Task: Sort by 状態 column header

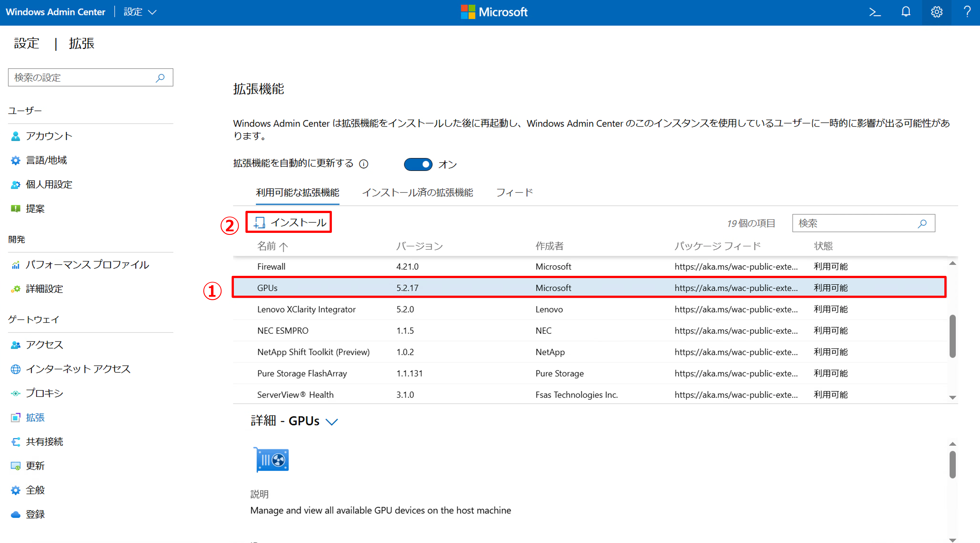Action: 823,246
